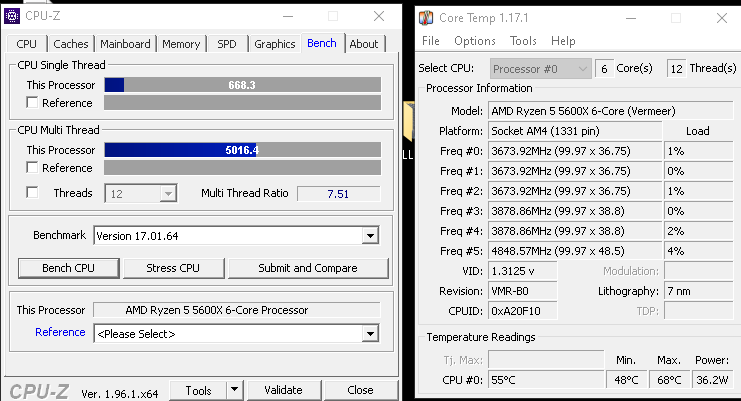Click the Cores count field showing 6
Viewport: 741px width, 401px height.
[x=604, y=69]
